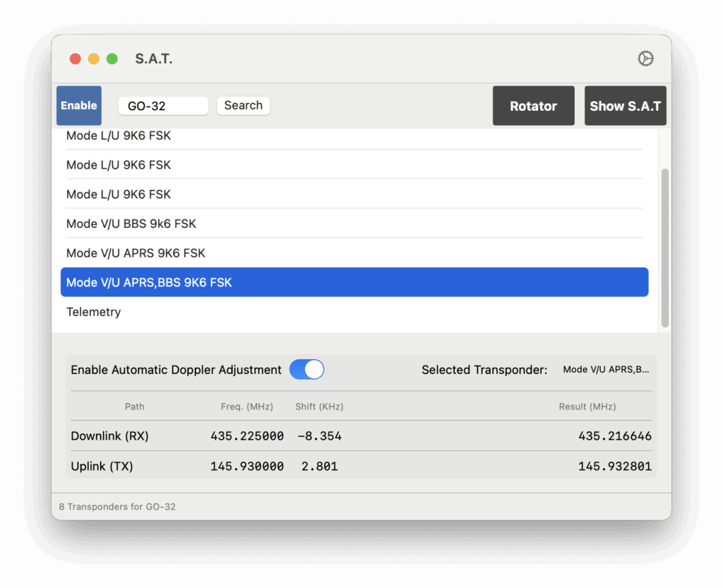Click the Search button
This screenshot has width=723, height=588.
click(243, 105)
